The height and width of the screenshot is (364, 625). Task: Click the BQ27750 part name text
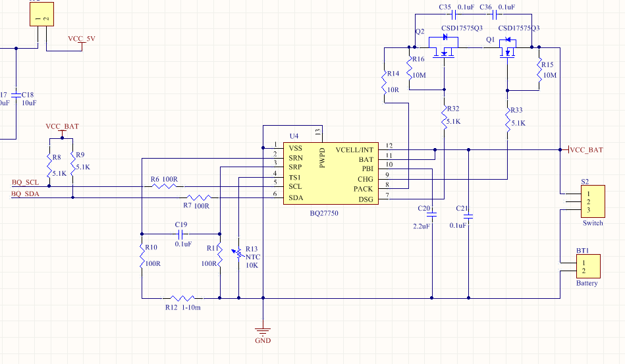tap(324, 213)
